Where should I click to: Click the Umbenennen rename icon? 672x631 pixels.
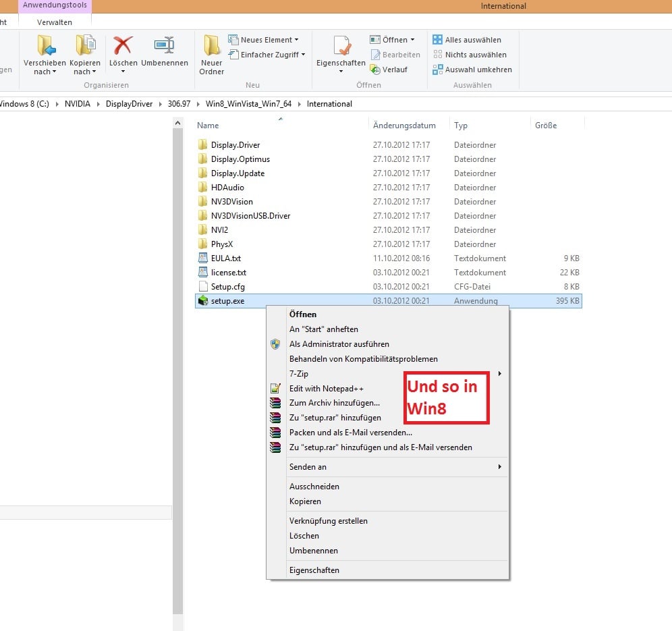(164, 45)
